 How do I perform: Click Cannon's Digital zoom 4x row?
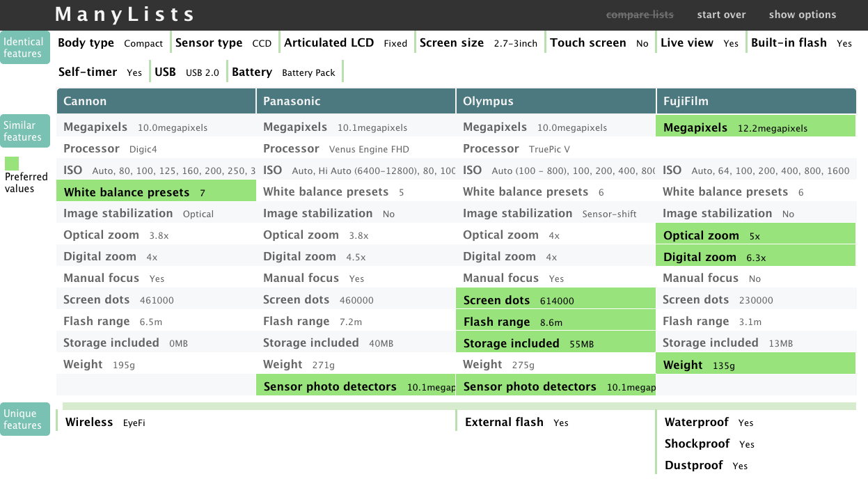[156, 257]
